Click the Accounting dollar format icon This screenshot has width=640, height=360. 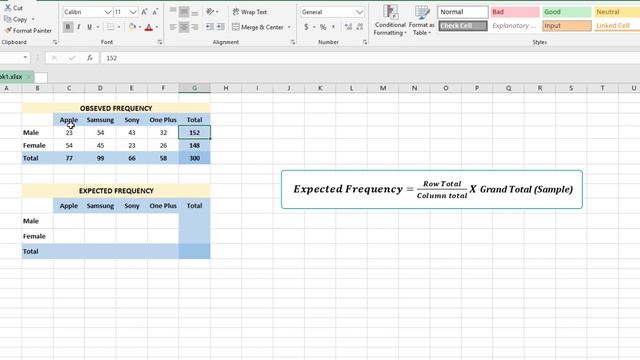coord(306,27)
